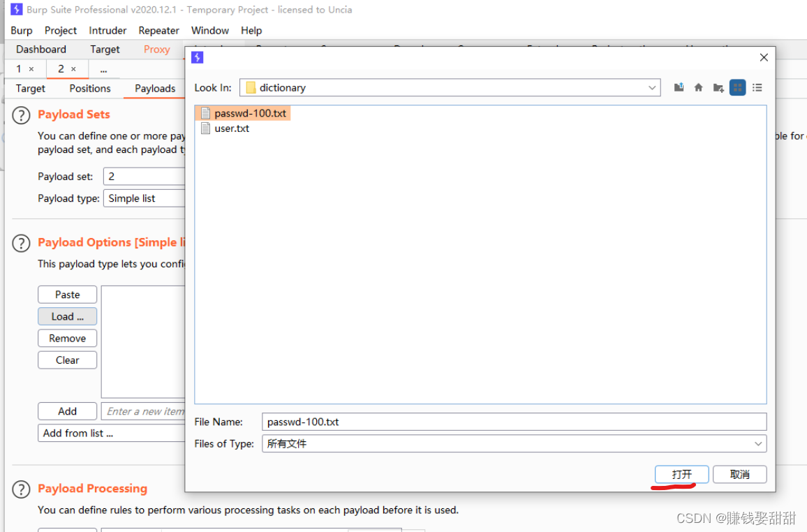Switch to the Proxy tab
807x532 pixels.
pos(157,50)
